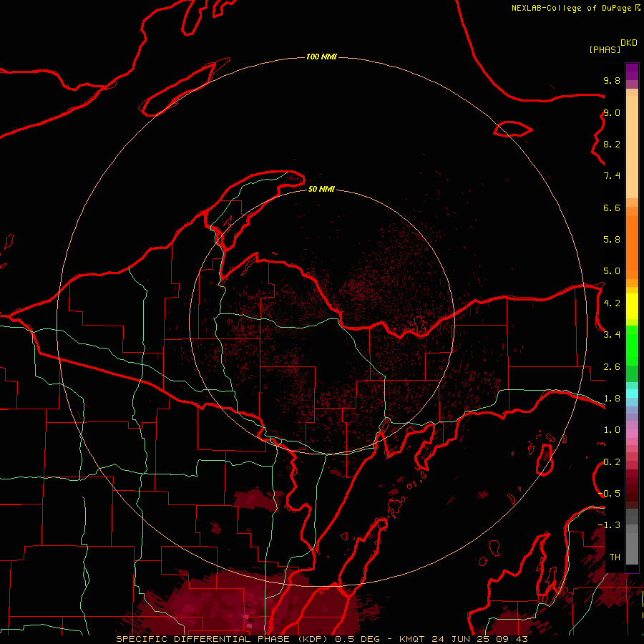Pick the purple top band of the color bar
Screen dimensions: 644x644
(x=632, y=72)
